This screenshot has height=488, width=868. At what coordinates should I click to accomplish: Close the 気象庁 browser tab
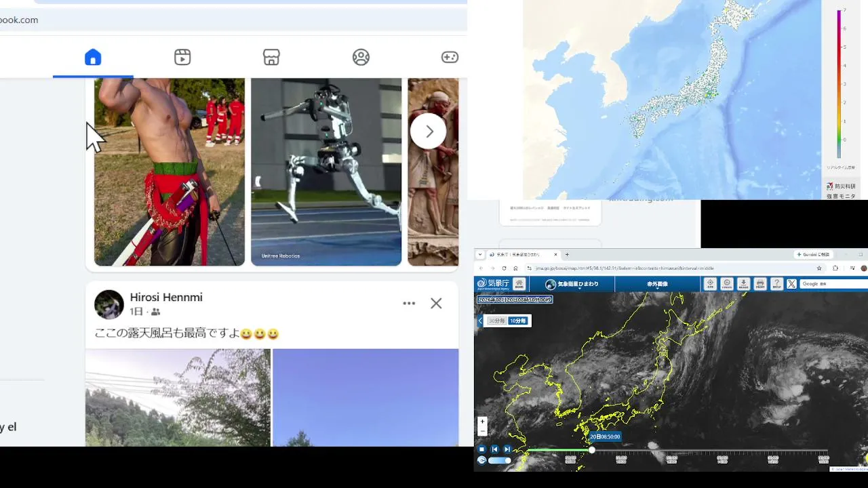pyautogui.click(x=556, y=254)
